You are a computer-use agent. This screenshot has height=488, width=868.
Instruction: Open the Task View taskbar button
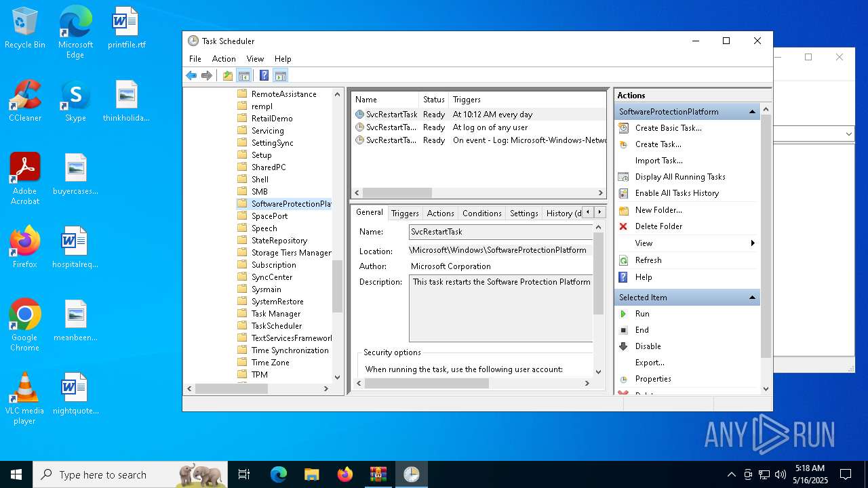(x=244, y=474)
